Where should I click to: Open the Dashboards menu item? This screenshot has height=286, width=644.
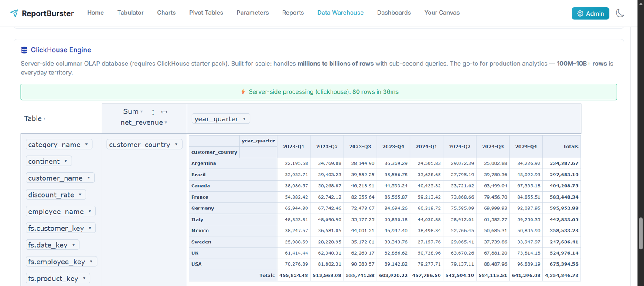coord(394,13)
